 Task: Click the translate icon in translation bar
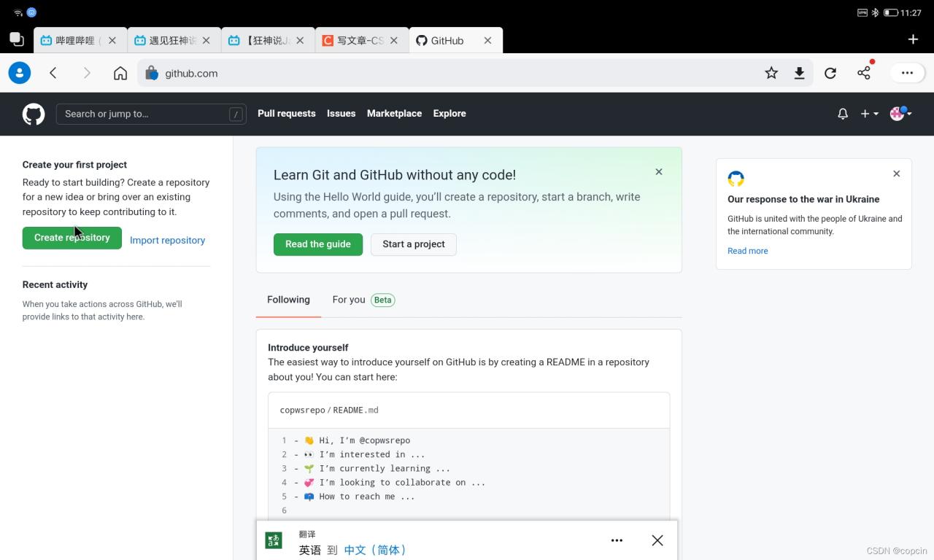(274, 540)
